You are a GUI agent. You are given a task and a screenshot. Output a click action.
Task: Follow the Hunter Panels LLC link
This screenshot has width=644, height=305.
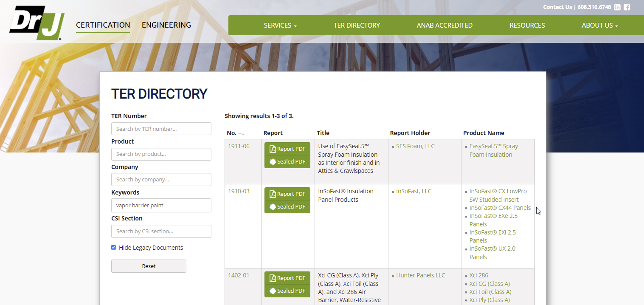(420, 275)
